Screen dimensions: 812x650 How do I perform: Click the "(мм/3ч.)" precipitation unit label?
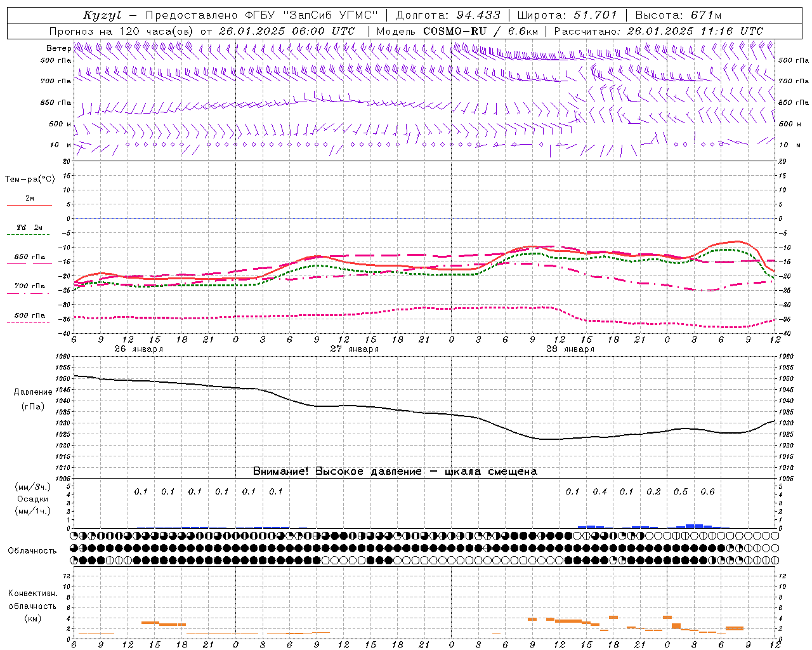click(x=33, y=487)
